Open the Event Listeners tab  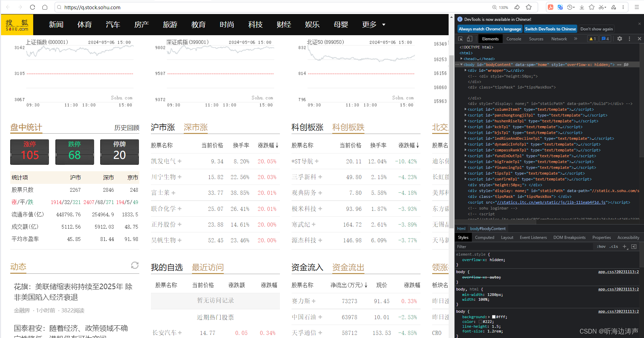[x=533, y=238]
